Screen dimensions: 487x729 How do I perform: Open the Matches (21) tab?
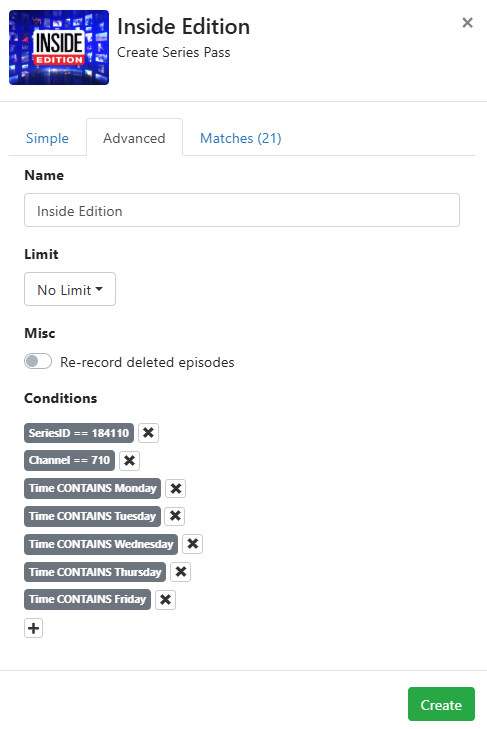tap(240, 138)
